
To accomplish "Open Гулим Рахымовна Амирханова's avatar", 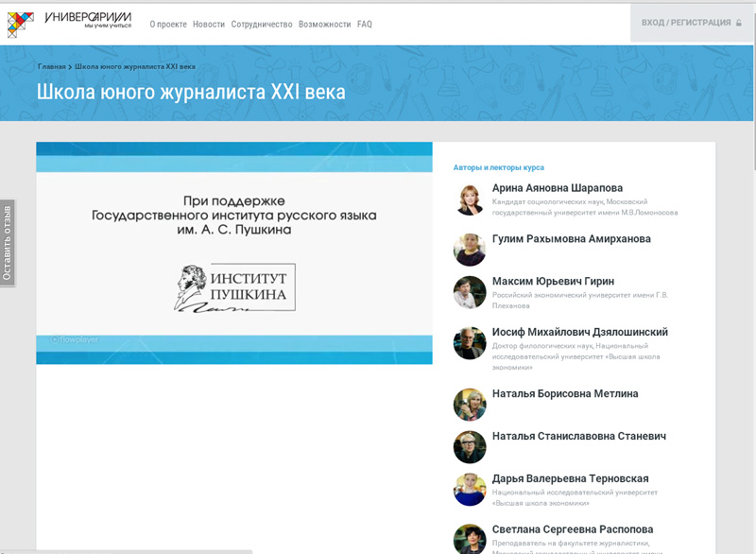I will tap(470, 250).
